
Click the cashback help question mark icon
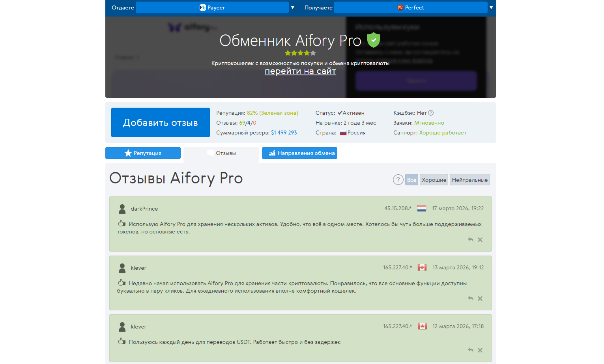(431, 113)
